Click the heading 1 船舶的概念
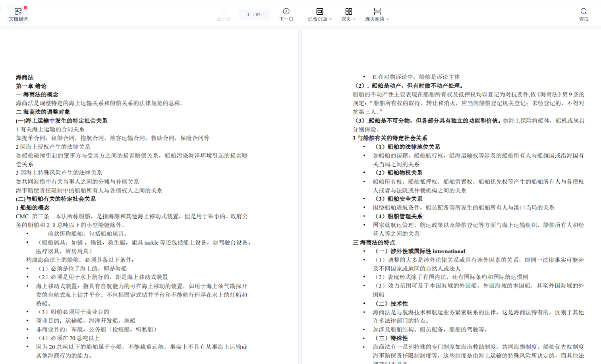This screenshot has height=364, width=601. coord(33,208)
